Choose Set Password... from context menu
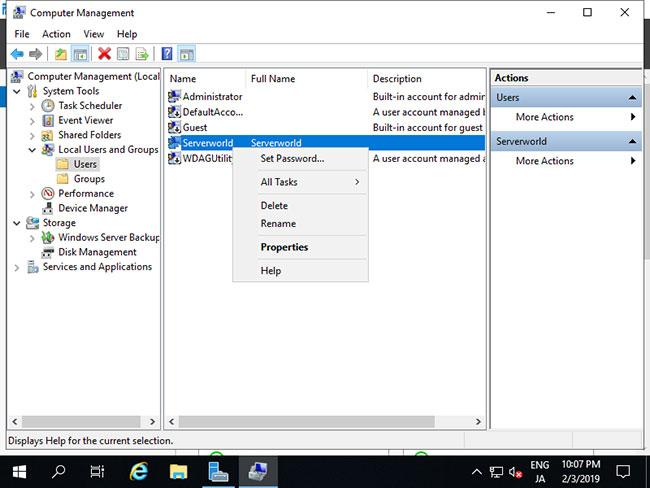This screenshot has width=650, height=488. (301, 158)
